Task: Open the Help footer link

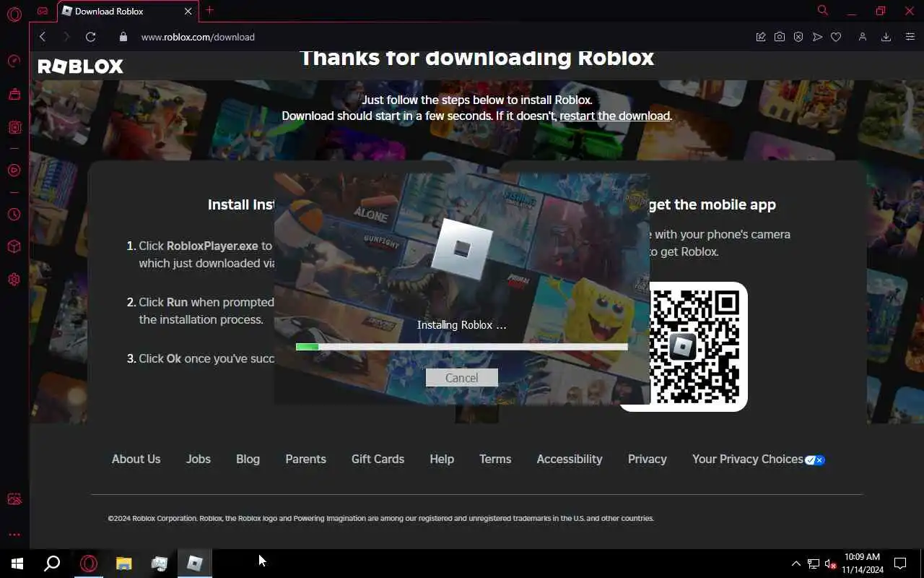Action: coord(442,459)
